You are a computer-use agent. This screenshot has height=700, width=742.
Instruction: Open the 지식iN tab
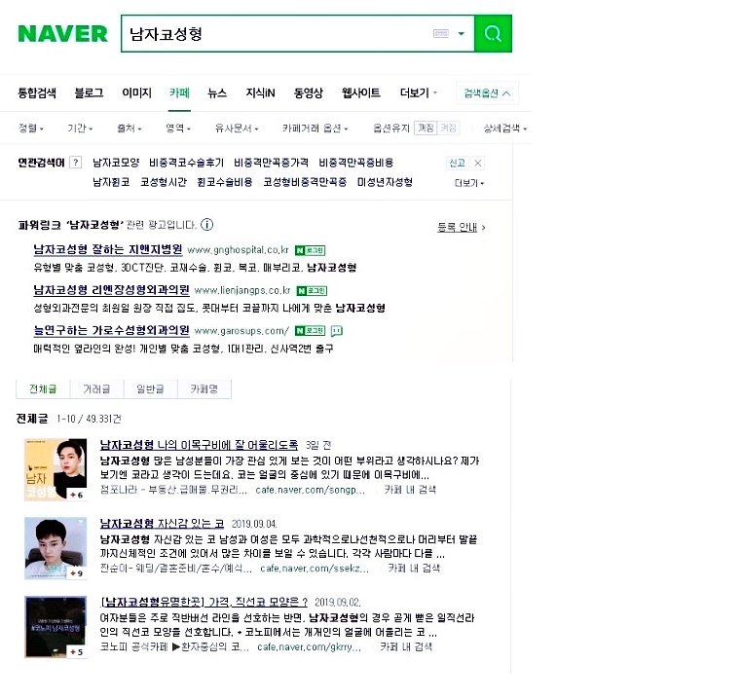pos(260,92)
